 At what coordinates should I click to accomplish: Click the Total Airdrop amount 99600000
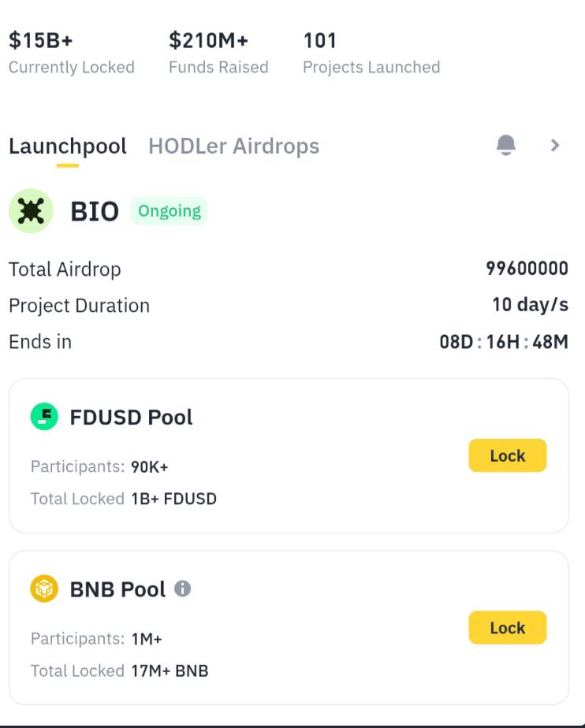[x=527, y=269]
